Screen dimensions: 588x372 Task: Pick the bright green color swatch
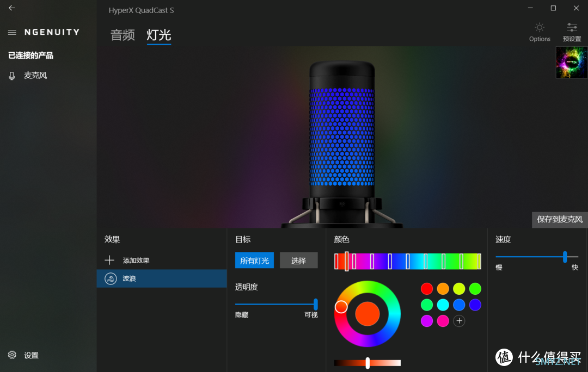(475, 289)
